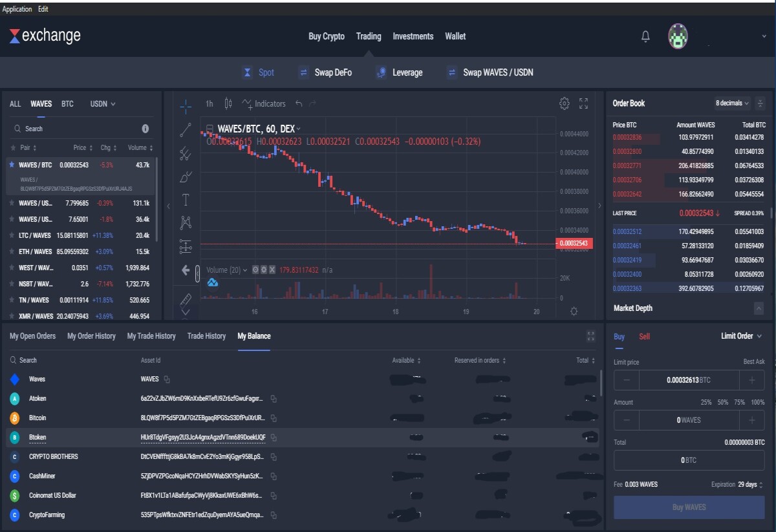776x532 pixels.
Task: Toggle favorite star for NSBT pair
Action: (x=12, y=284)
